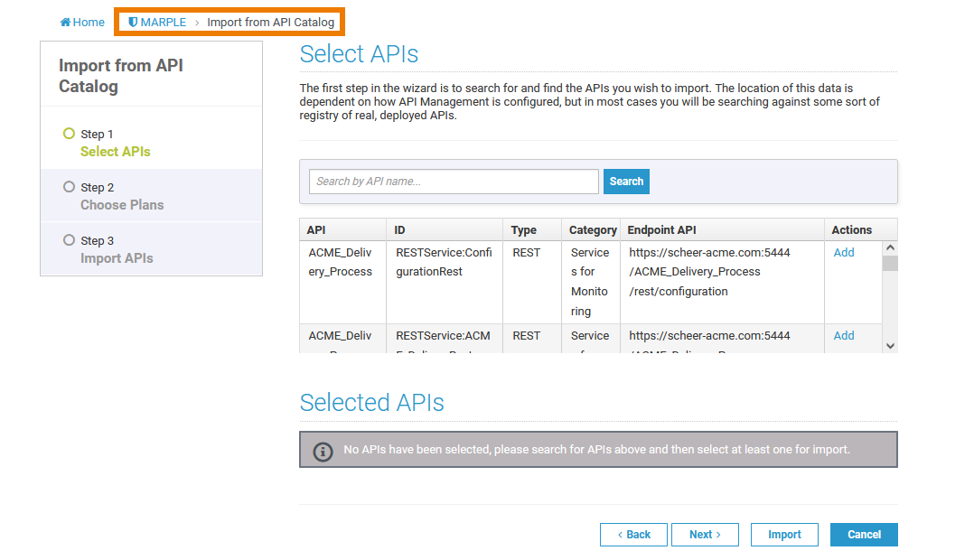
Task: Add the second ACME_Delivery_Process API row
Action: (843, 336)
